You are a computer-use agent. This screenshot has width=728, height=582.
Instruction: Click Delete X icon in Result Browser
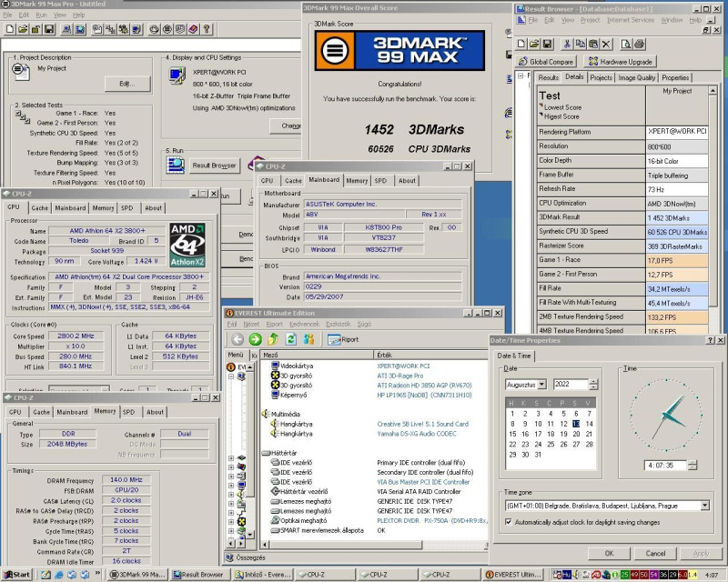606,44
